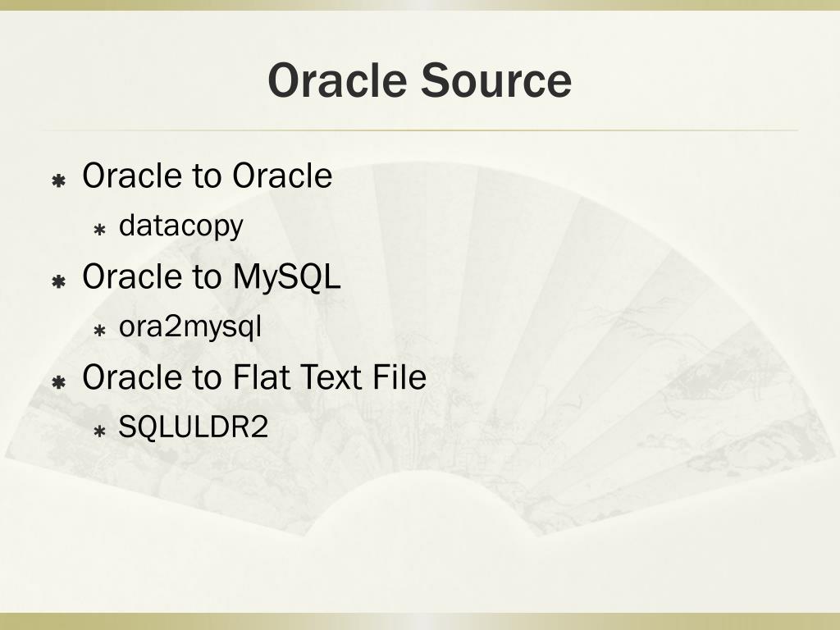
Task: Click the asterisk bullet beside 'datacopy'
Action: click(x=99, y=231)
